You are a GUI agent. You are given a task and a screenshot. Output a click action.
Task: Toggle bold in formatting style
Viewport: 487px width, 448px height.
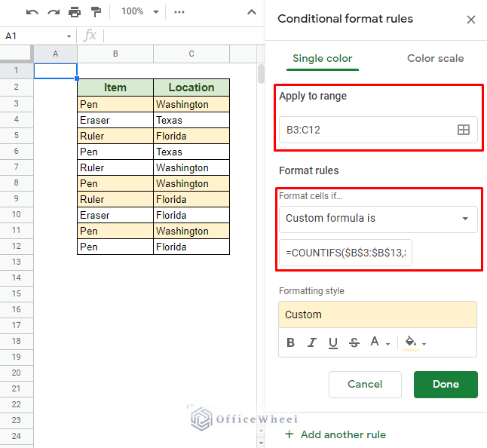point(291,342)
